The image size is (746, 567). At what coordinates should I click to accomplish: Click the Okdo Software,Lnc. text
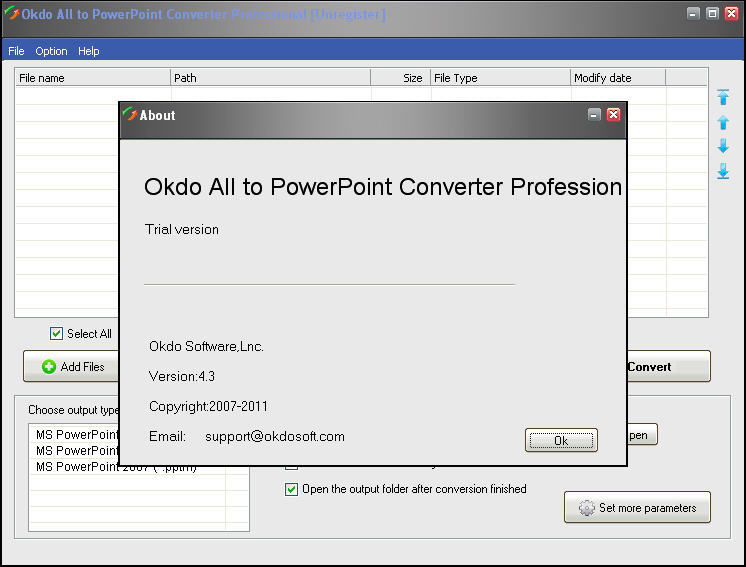[x=206, y=346]
